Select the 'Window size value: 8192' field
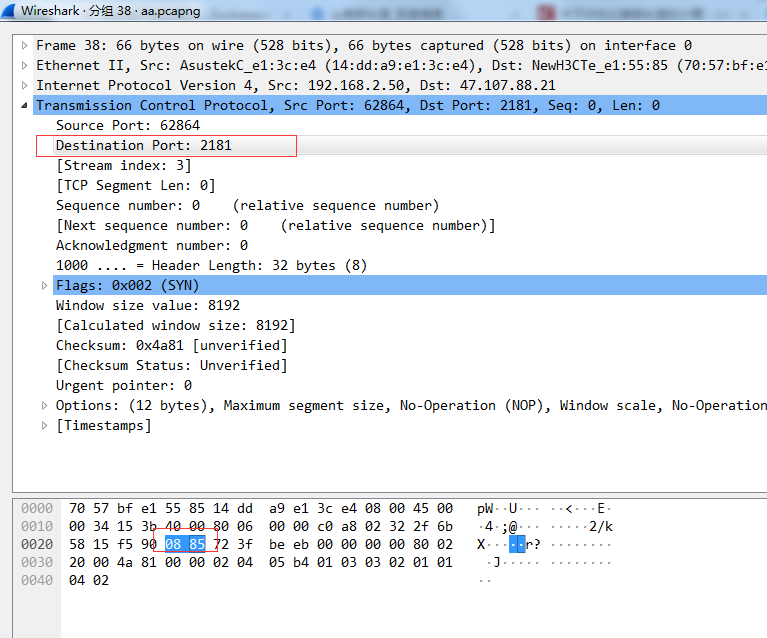This screenshot has width=767, height=638. (148, 305)
